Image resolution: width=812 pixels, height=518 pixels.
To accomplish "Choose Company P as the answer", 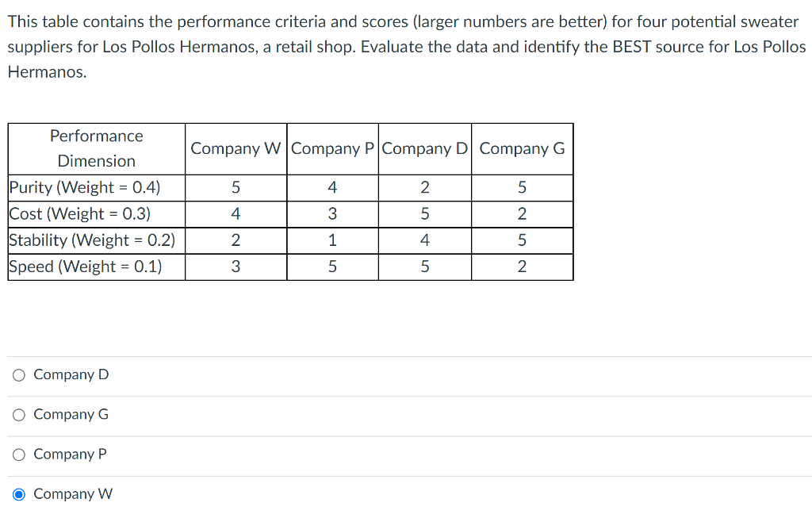I will tap(18, 454).
